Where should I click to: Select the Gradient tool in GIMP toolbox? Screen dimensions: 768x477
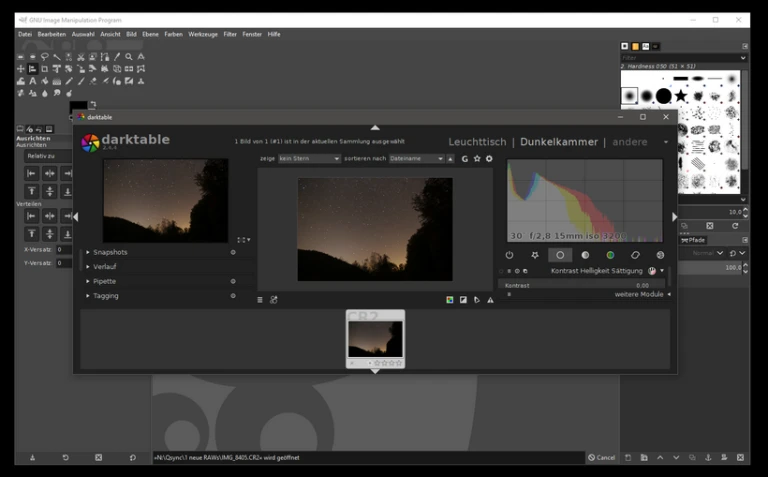point(57,81)
